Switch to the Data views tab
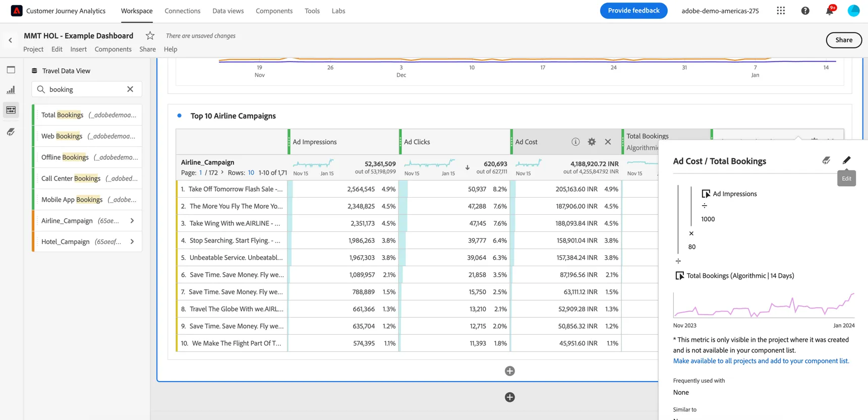The image size is (868, 420). coord(228,11)
